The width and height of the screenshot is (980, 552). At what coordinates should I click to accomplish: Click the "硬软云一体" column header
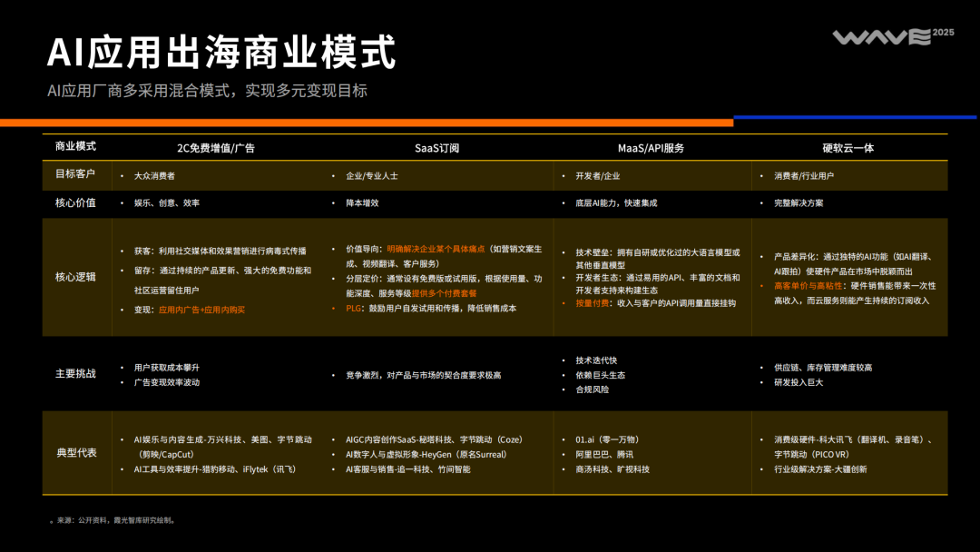click(848, 148)
